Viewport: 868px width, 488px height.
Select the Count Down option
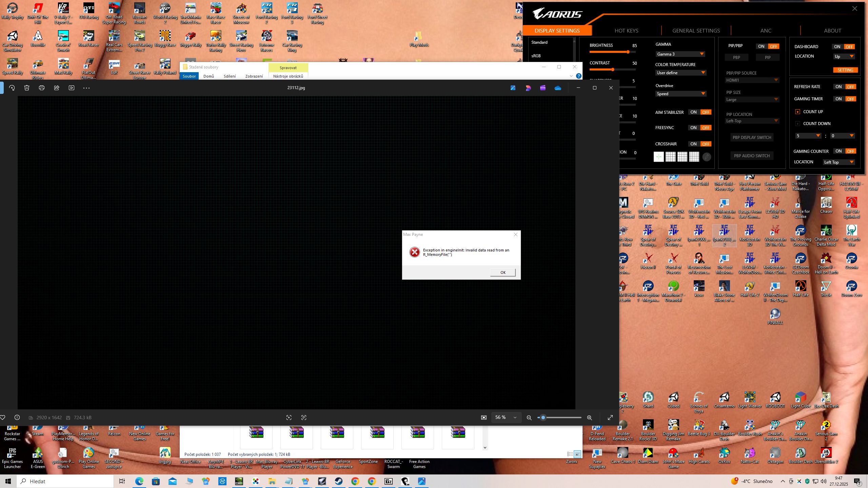[798, 124]
